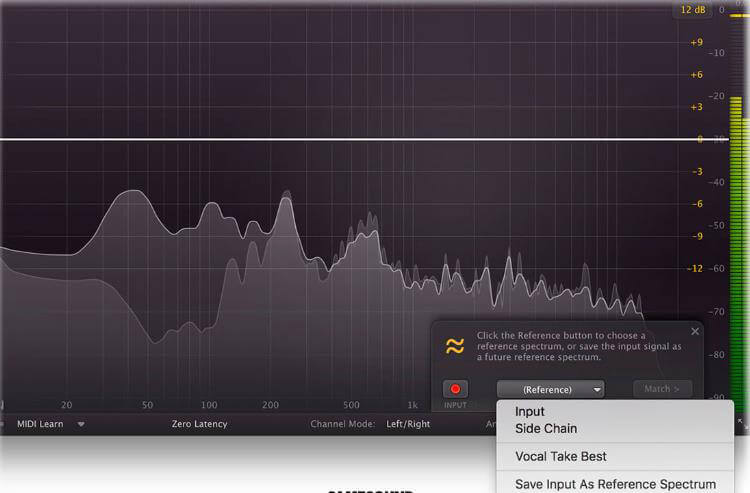Select Input from the reference menu
The height and width of the screenshot is (493, 750).
[530, 411]
